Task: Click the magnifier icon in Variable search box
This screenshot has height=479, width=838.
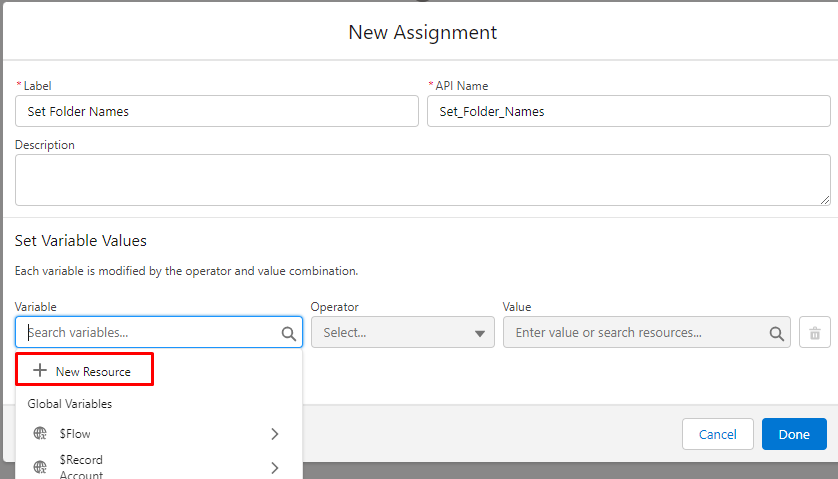Action: pyautogui.click(x=288, y=333)
